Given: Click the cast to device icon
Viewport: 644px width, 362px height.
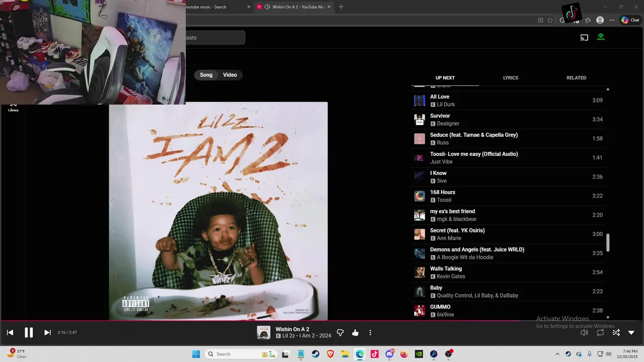Looking at the screenshot, I should pos(584,37).
